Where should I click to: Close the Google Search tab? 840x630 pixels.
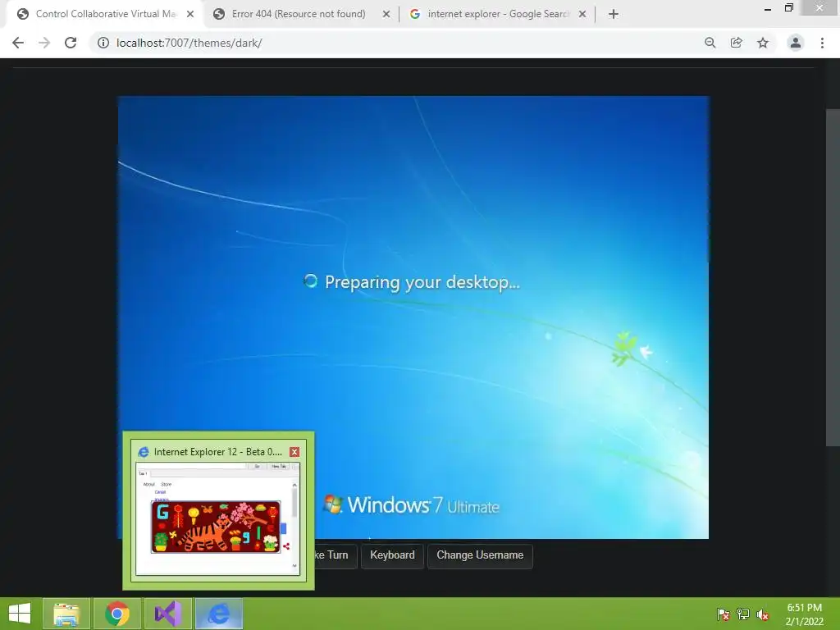[582, 15]
